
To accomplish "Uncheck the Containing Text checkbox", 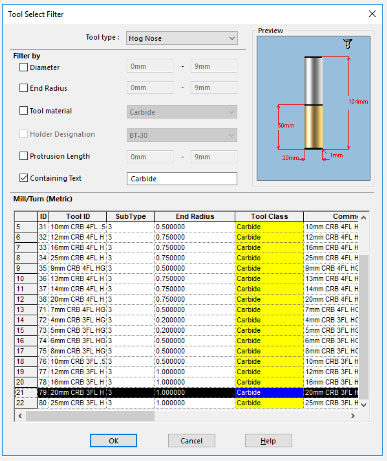I will coord(23,178).
